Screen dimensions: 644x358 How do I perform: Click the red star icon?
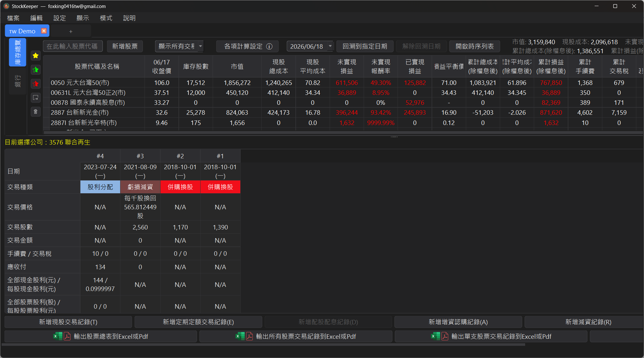(36, 84)
